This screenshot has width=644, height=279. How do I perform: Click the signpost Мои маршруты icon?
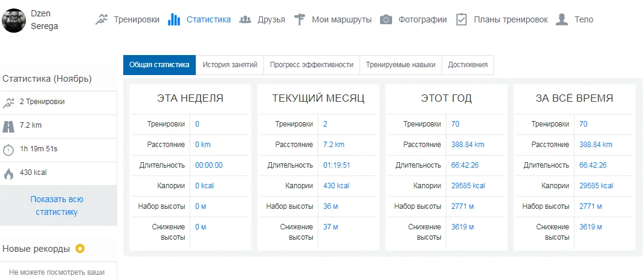click(300, 19)
